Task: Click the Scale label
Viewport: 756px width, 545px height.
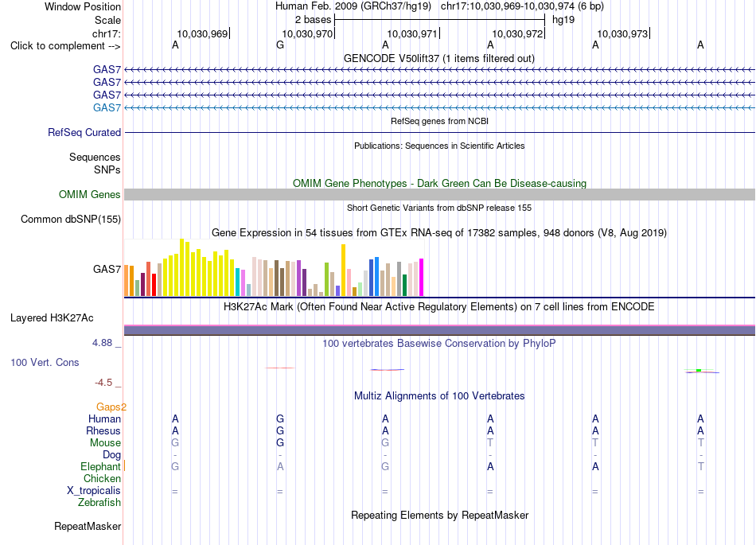Action: click(107, 20)
